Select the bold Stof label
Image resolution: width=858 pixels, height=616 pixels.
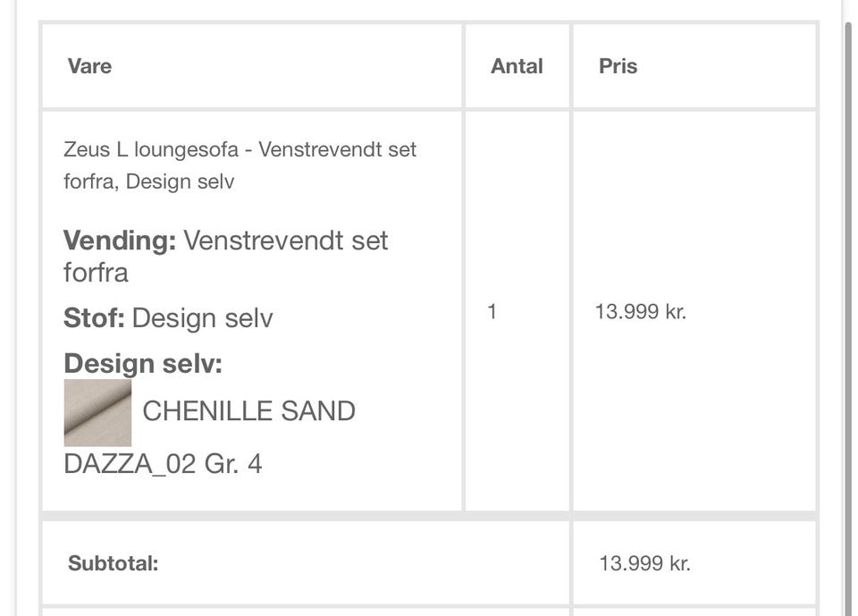[94, 318]
